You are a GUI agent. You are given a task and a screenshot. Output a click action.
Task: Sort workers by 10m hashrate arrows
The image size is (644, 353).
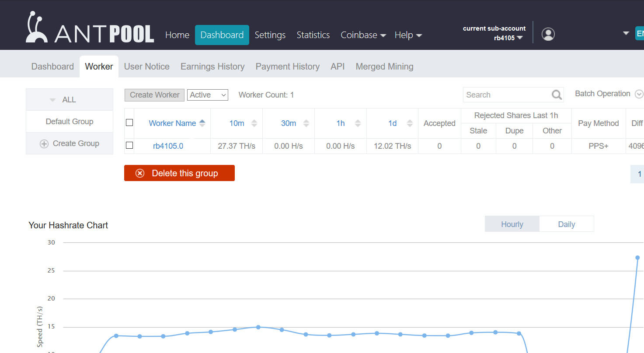pos(254,123)
